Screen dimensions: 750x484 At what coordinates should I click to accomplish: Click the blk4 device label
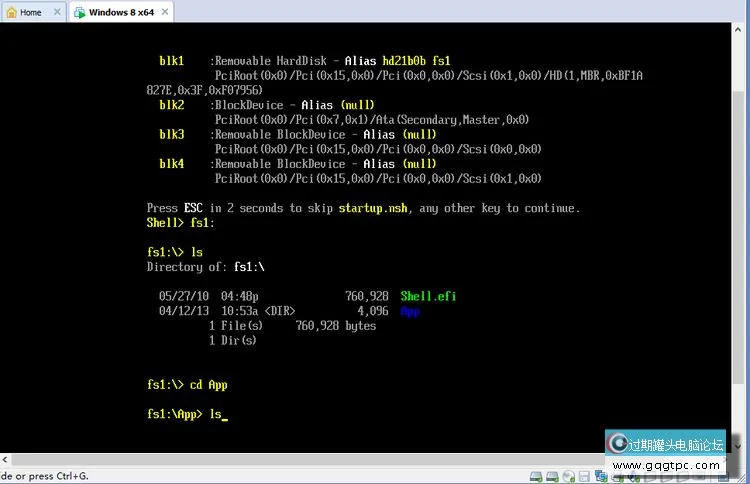172,164
